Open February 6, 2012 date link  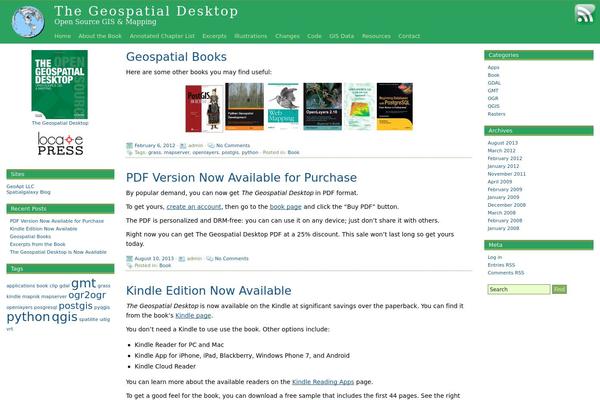click(155, 145)
